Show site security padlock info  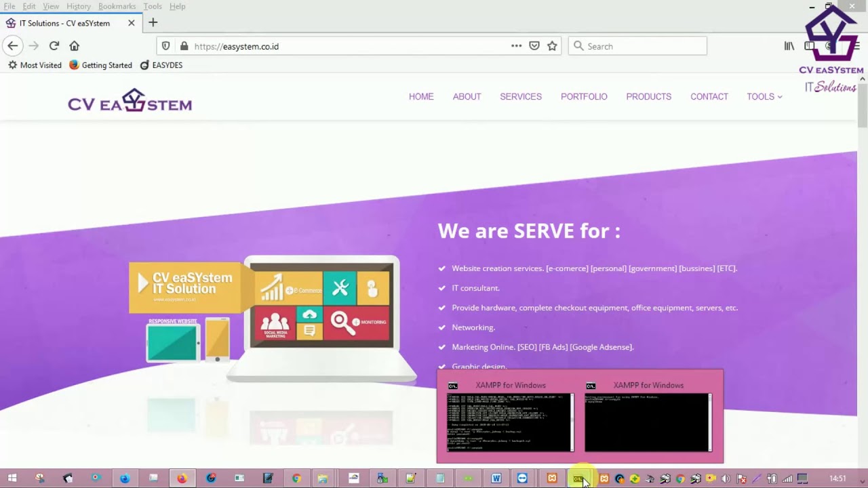pos(184,46)
